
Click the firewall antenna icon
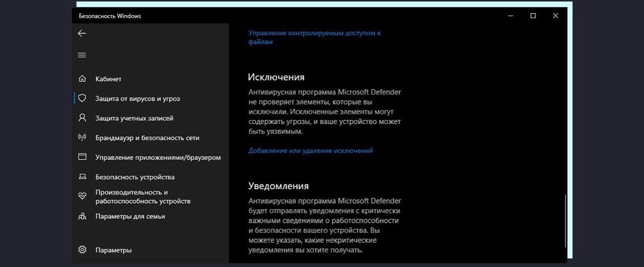(82, 138)
